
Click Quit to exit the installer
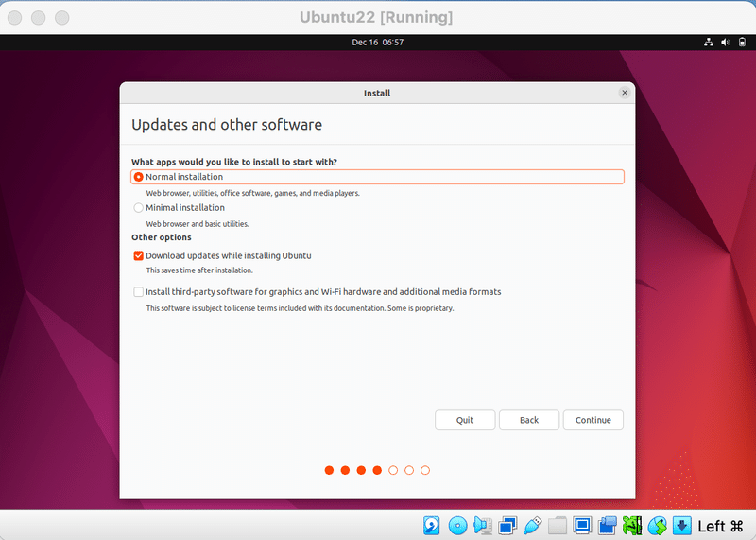coord(465,420)
